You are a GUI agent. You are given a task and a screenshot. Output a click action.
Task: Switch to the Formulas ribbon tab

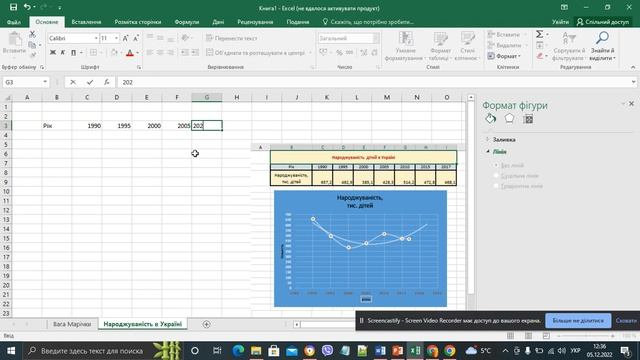pos(187,22)
